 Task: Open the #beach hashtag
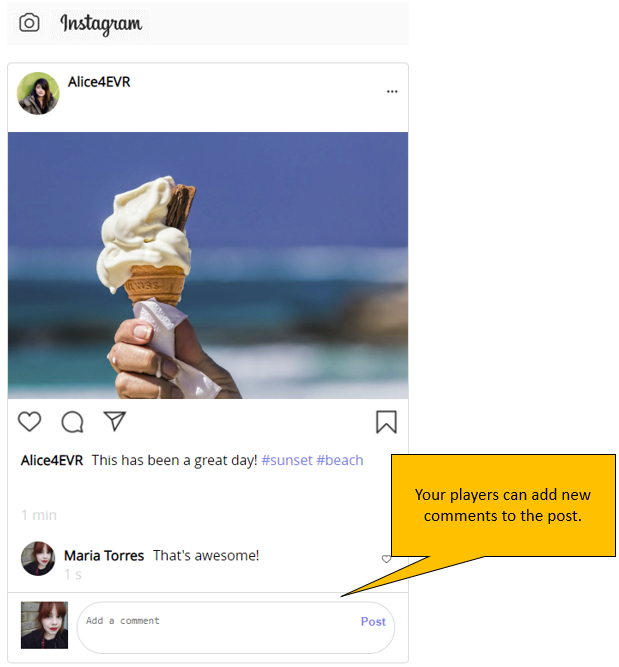(340, 460)
